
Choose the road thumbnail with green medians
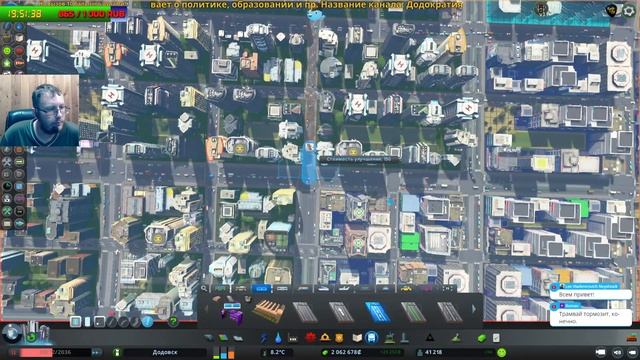coord(413,312)
